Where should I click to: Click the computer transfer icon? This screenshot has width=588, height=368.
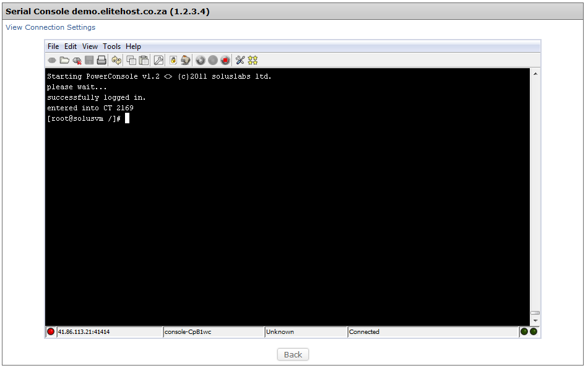point(185,60)
